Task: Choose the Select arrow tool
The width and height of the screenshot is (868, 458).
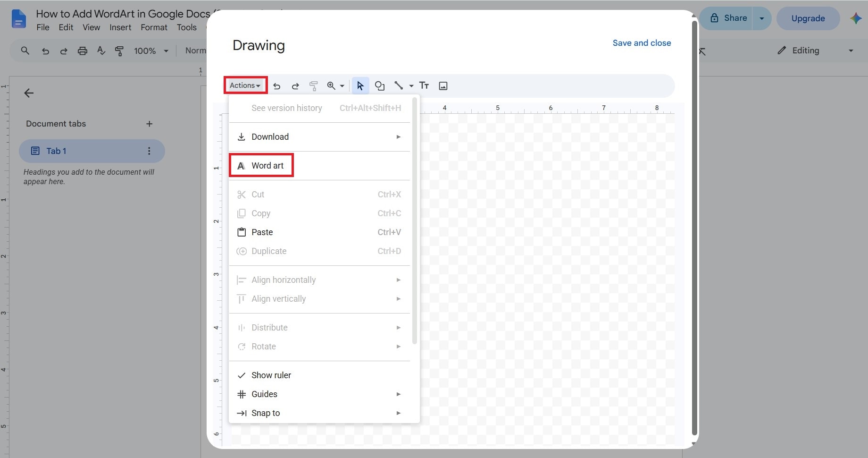Action: point(360,86)
